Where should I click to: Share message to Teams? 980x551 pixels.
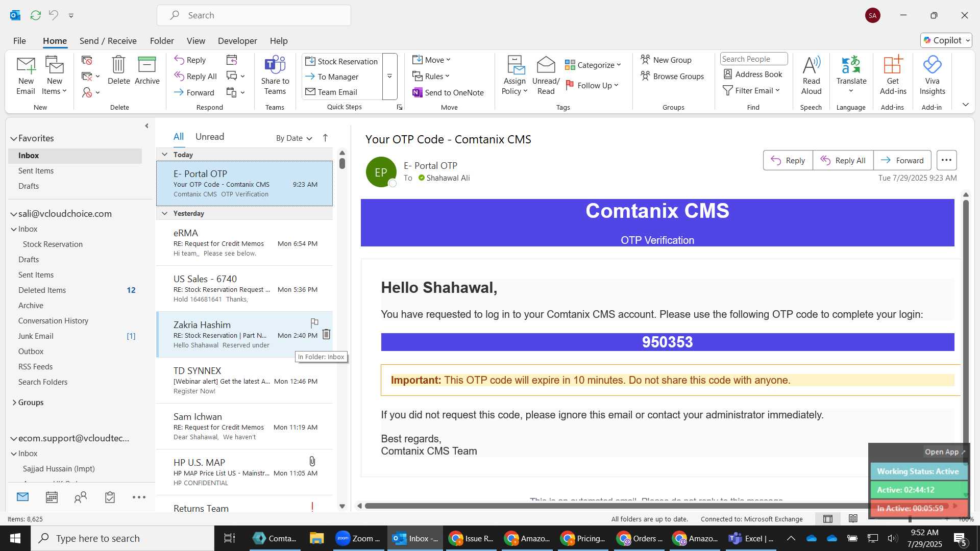click(x=275, y=76)
